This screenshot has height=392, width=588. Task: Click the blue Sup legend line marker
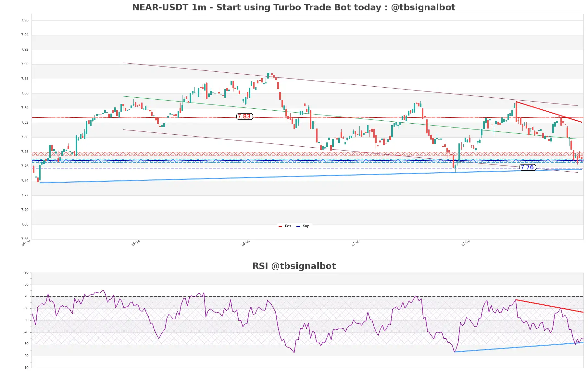tap(298, 227)
